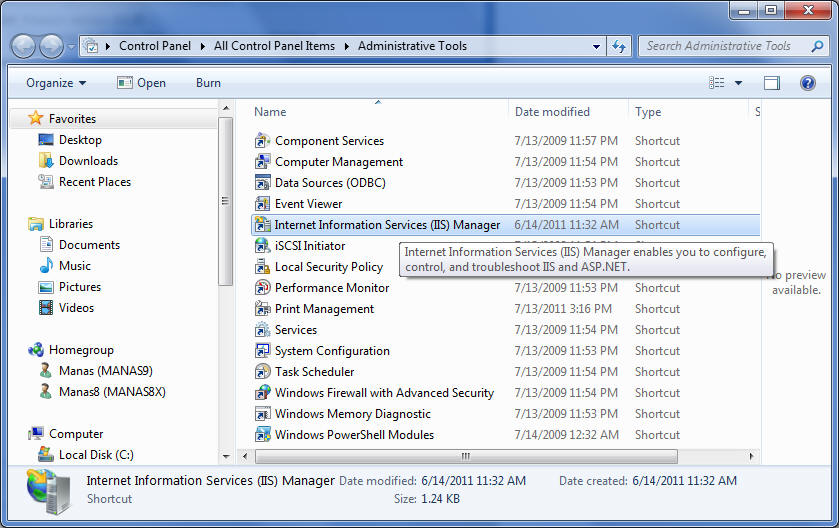The height and width of the screenshot is (528, 839).
Task: Click the navigation pane up scroll arrow
Action: pyautogui.click(x=226, y=108)
